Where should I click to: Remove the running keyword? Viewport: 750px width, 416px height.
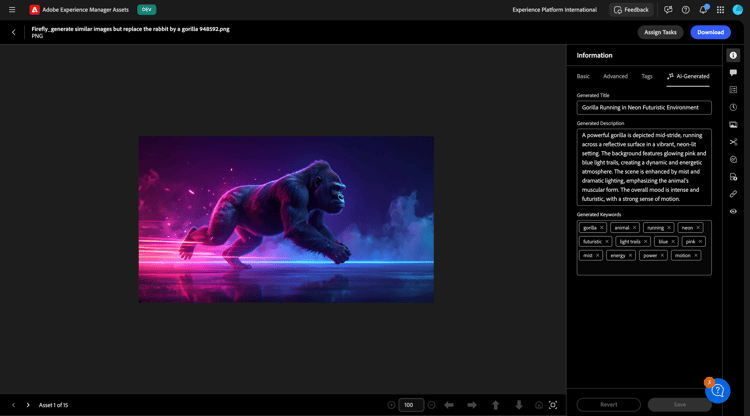coord(669,228)
